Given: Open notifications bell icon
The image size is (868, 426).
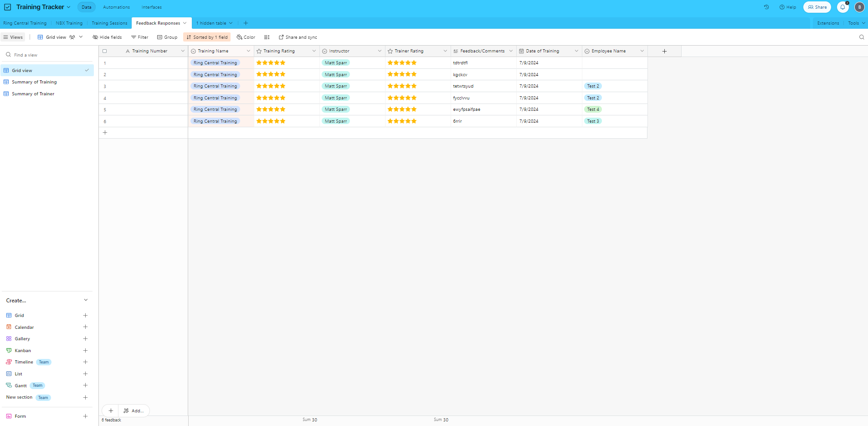Looking at the screenshot, I should [842, 7].
